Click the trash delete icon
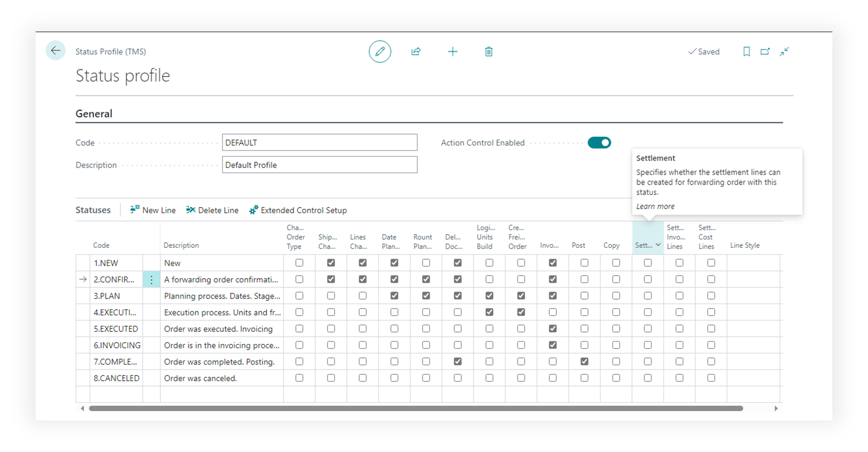Viewport: 868px width, 452px height. tap(488, 51)
